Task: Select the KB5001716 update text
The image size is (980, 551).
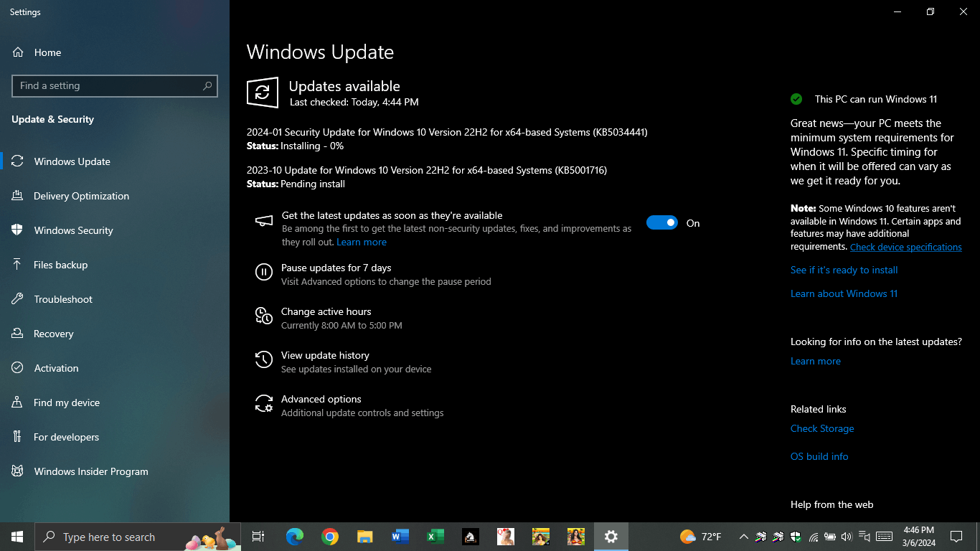Action: tap(427, 170)
